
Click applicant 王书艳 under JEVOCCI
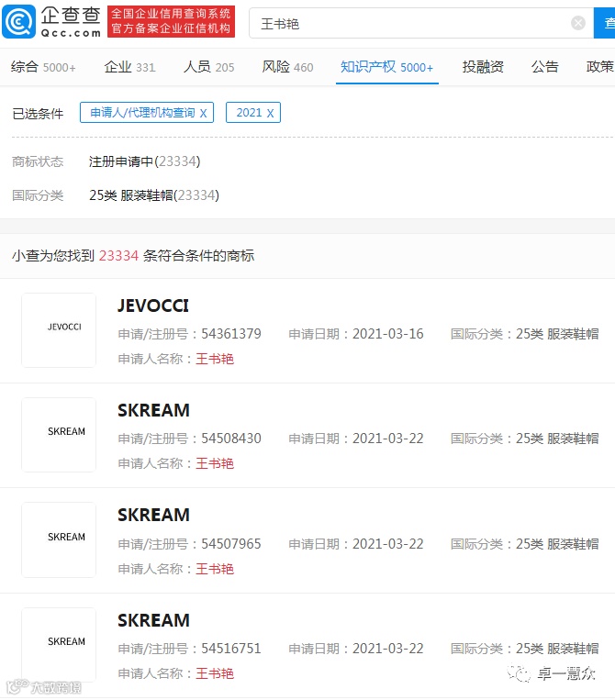pos(215,359)
